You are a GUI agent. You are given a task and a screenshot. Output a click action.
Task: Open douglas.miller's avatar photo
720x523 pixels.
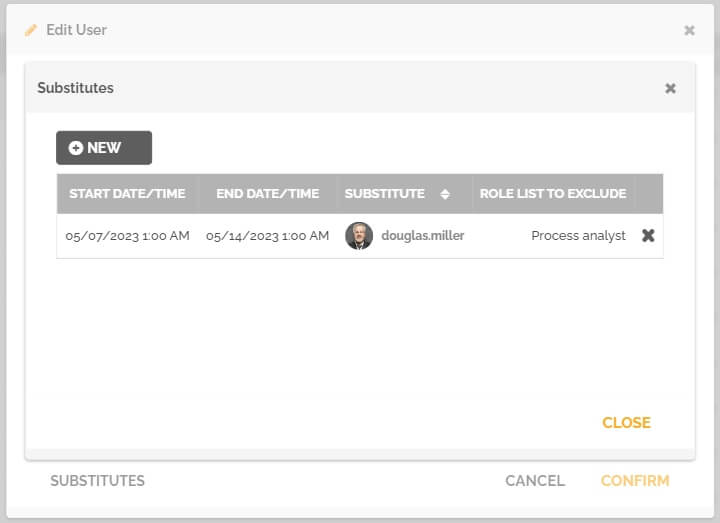click(359, 236)
